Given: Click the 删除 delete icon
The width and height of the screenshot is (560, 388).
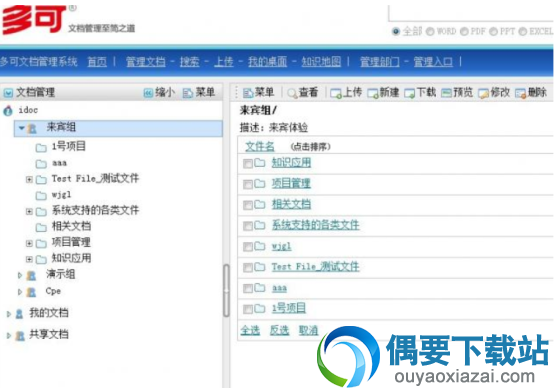Looking at the screenshot, I should tap(520, 93).
